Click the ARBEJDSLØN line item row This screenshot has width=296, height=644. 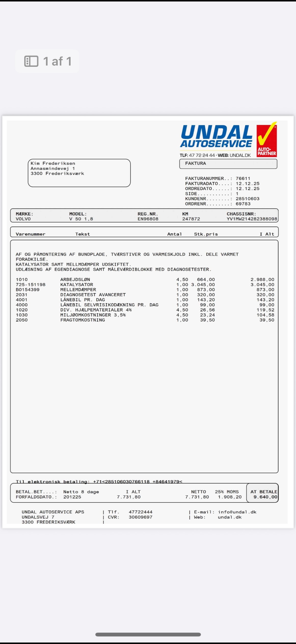pos(145,280)
